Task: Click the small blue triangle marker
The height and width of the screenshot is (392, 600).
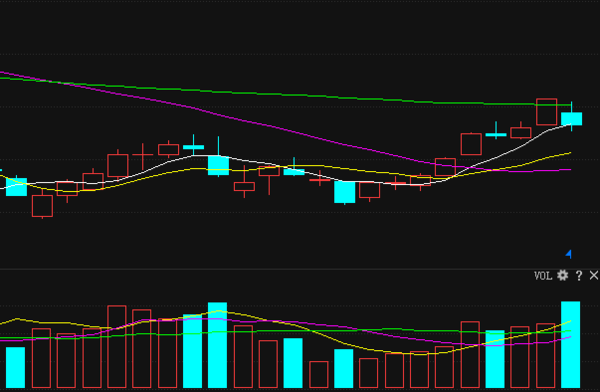Action: click(569, 254)
